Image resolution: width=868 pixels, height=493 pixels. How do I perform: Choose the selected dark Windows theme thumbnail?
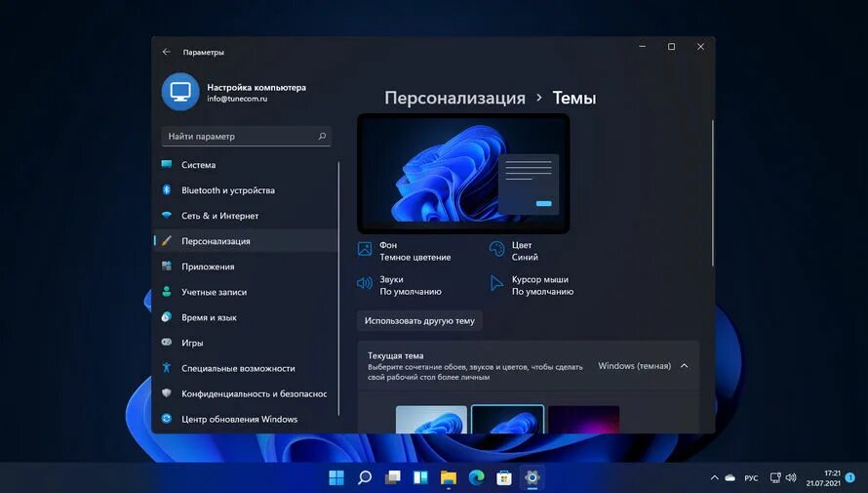click(507, 420)
